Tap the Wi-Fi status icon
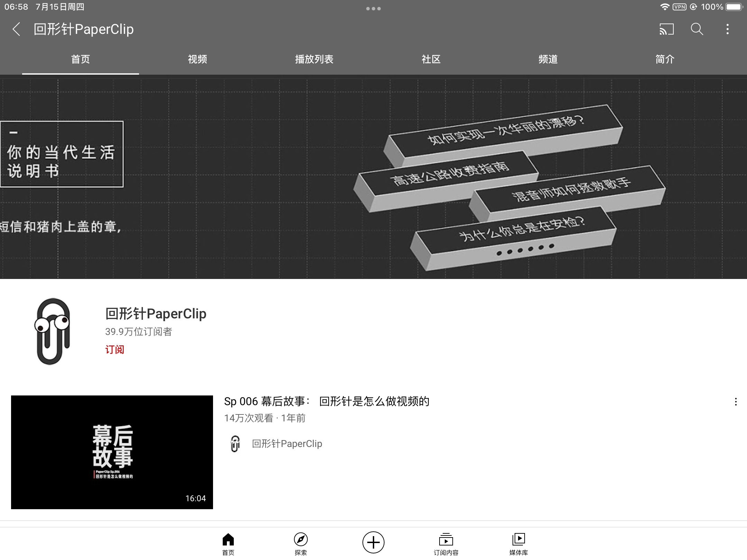This screenshot has height=560, width=747. point(664,7)
